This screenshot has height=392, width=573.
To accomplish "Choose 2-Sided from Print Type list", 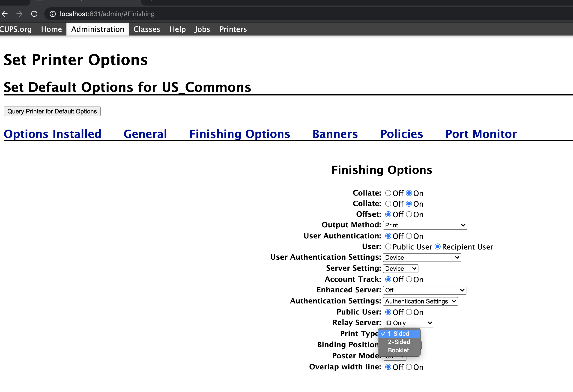I will [399, 342].
